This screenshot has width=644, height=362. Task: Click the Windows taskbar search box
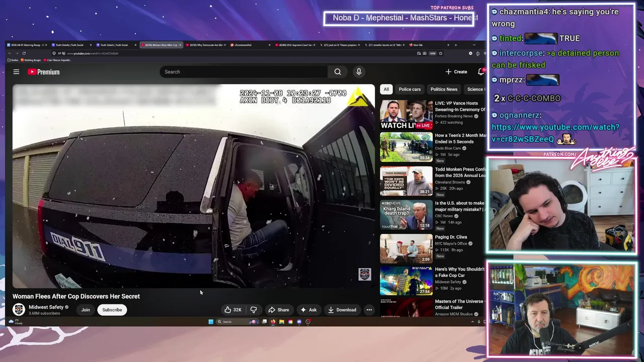(236, 322)
